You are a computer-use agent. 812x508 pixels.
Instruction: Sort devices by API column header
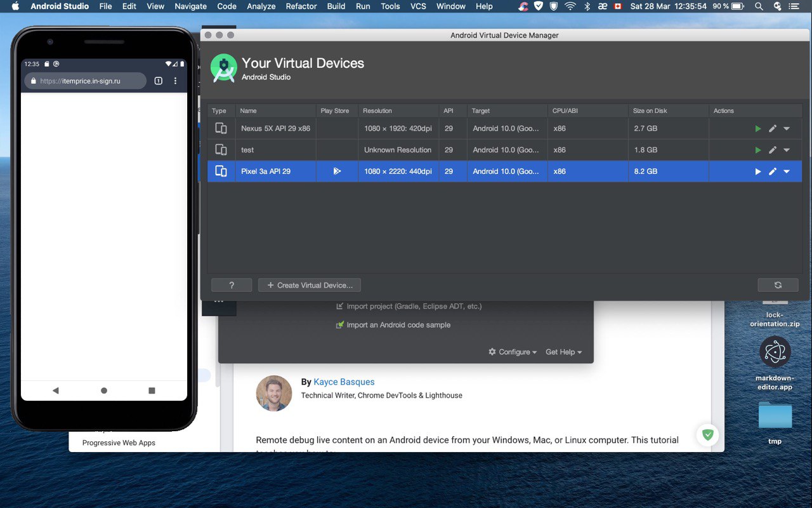coord(453,110)
